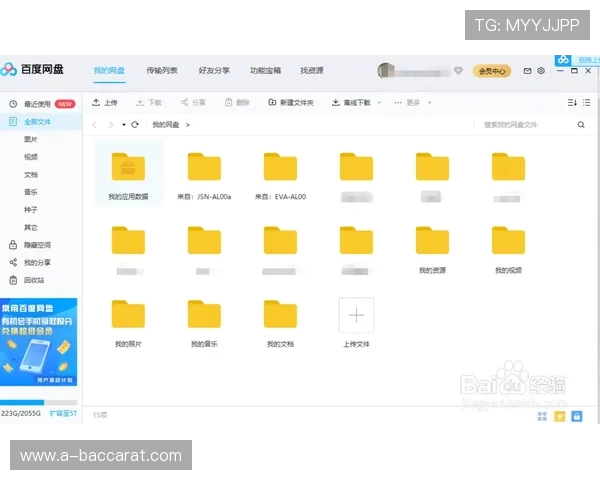600x480 pixels.
Task: Click the 删除 delete toolbar button
Action: pyautogui.click(x=237, y=103)
